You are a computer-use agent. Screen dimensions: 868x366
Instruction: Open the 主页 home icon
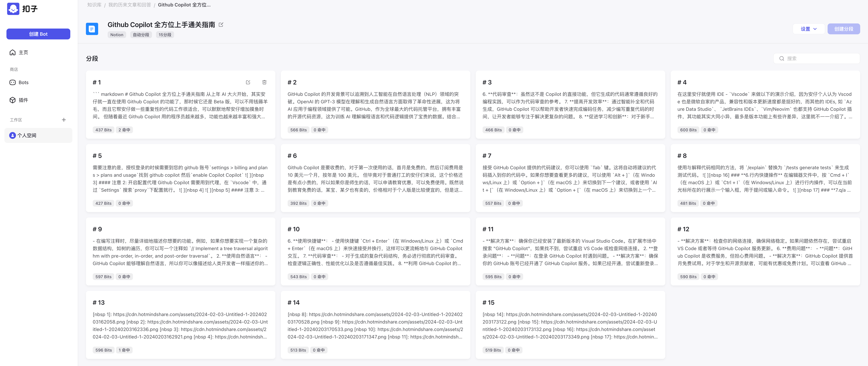(12, 52)
